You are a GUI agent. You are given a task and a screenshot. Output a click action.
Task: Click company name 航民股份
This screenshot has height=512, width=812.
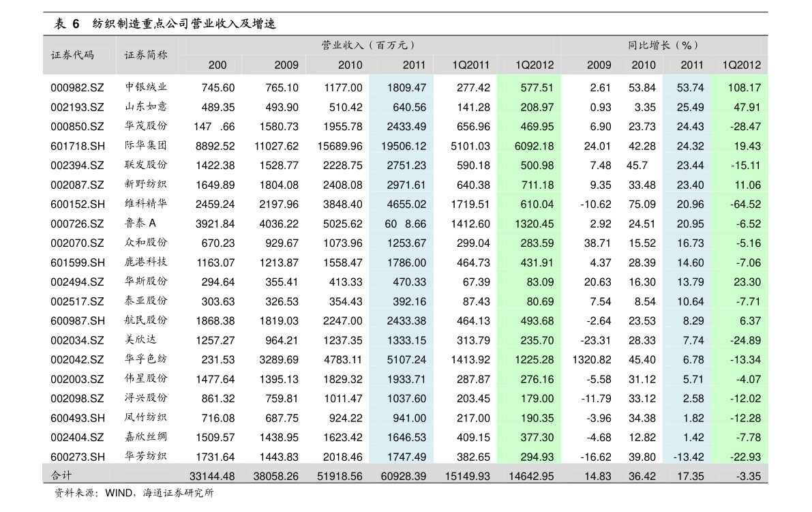click(x=146, y=320)
